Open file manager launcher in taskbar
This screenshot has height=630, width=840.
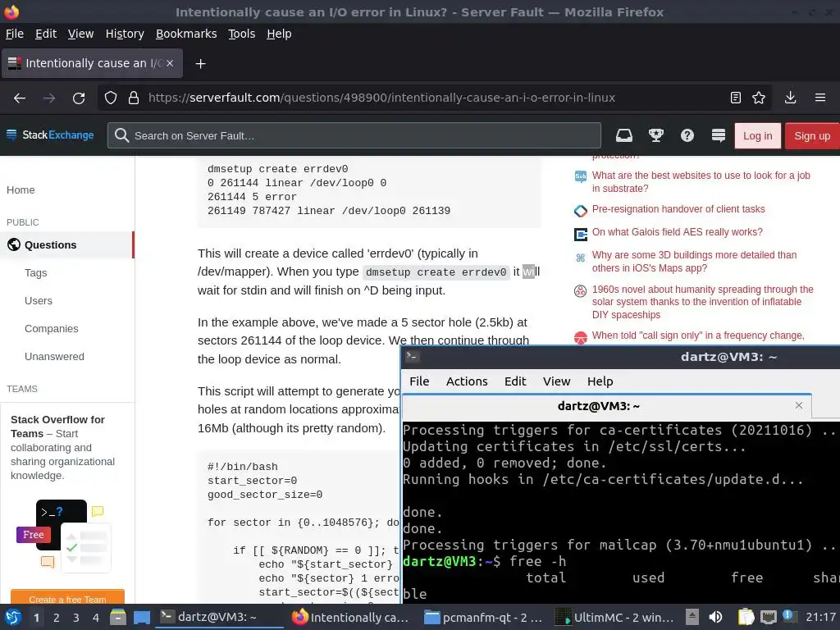coord(118,617)
